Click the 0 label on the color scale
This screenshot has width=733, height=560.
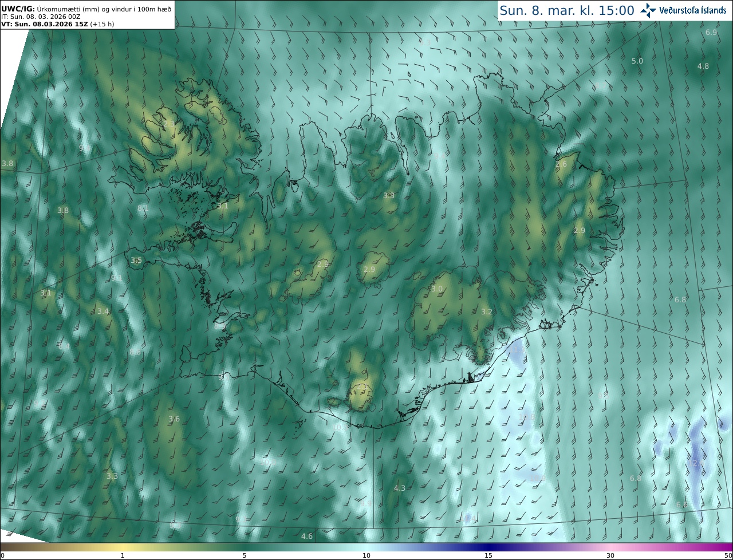tap(2, 555)
